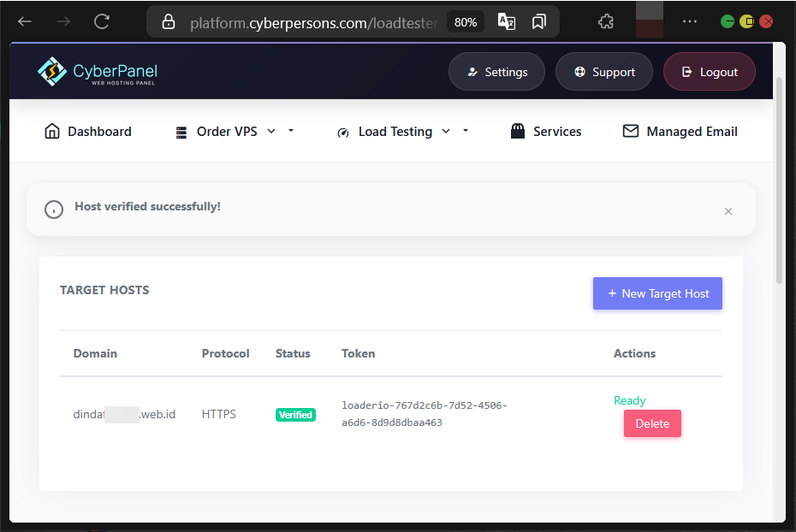Open the Services menu item

coord(546,132)
